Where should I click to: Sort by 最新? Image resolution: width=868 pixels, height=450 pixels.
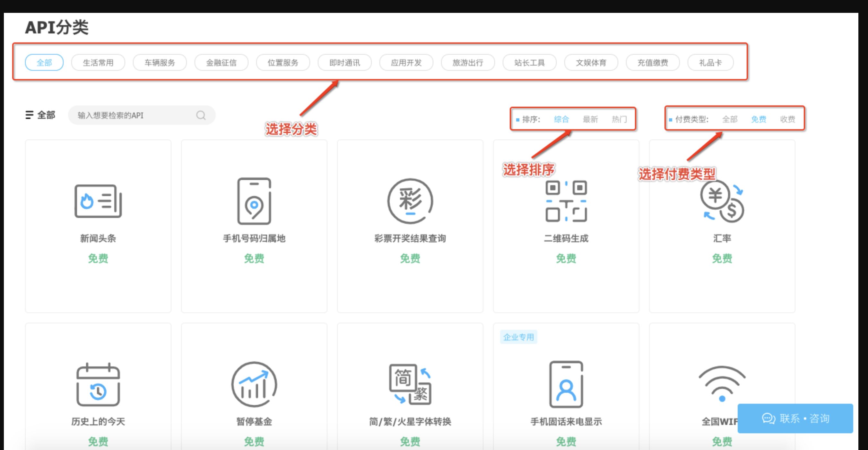tap(590, 119)
